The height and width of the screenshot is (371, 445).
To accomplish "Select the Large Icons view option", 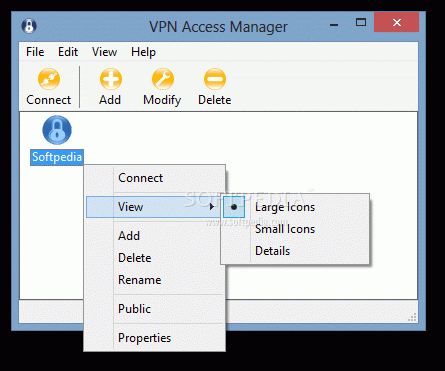I will [x=295, y=207].
